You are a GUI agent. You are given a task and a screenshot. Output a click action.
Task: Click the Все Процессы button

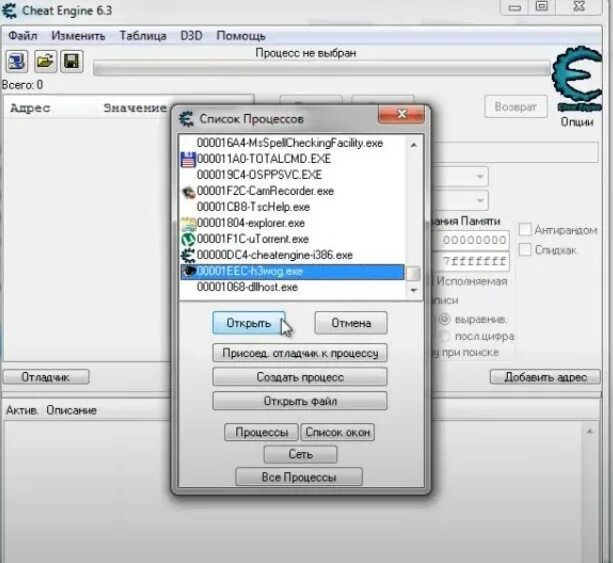(x=299, y=477)
